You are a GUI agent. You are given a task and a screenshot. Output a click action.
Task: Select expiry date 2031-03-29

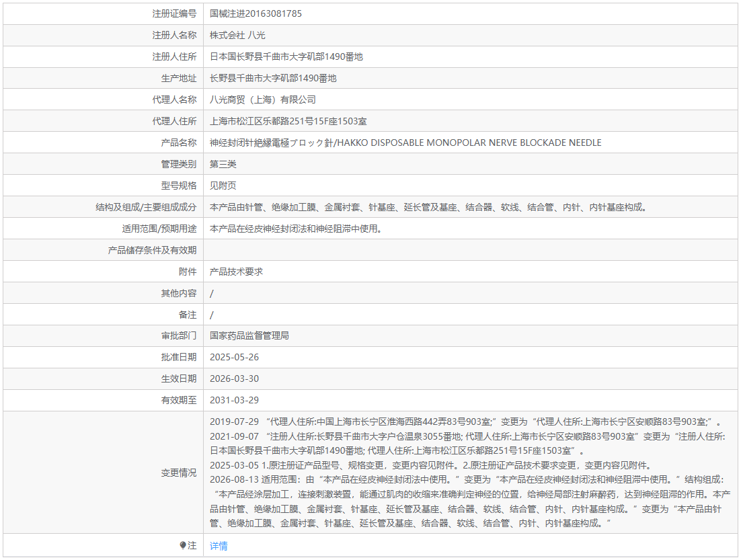click(x=234, y=401)
